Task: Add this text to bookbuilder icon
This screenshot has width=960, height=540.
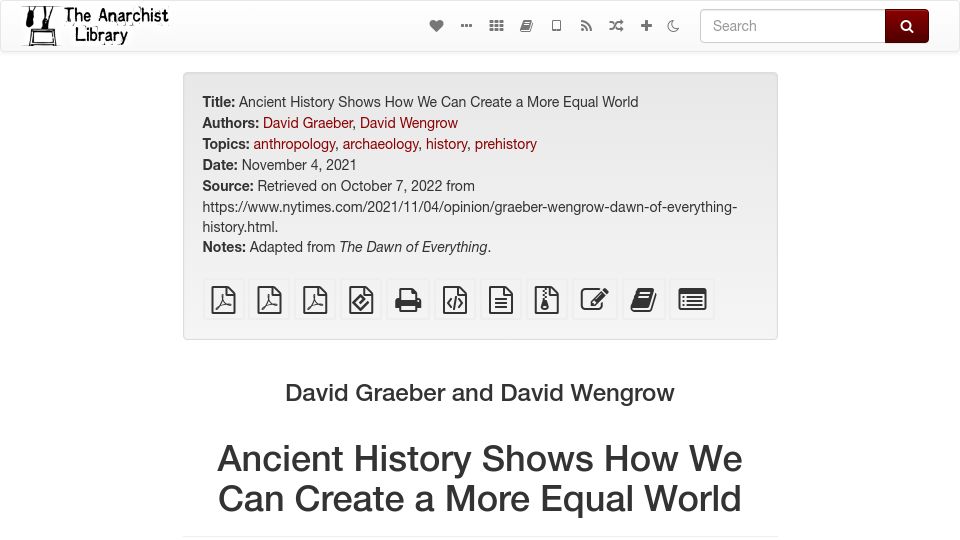Action: 643,300
